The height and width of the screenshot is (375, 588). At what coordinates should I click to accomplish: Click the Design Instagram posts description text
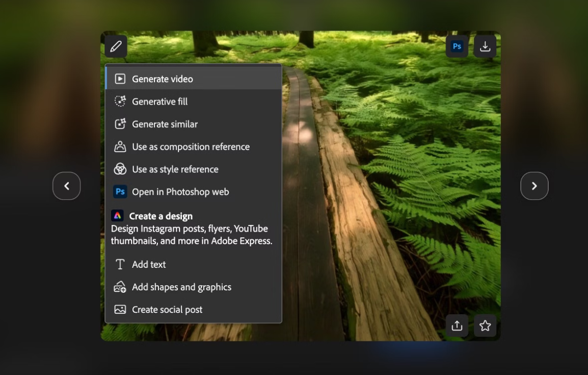(x=192, y=235)
